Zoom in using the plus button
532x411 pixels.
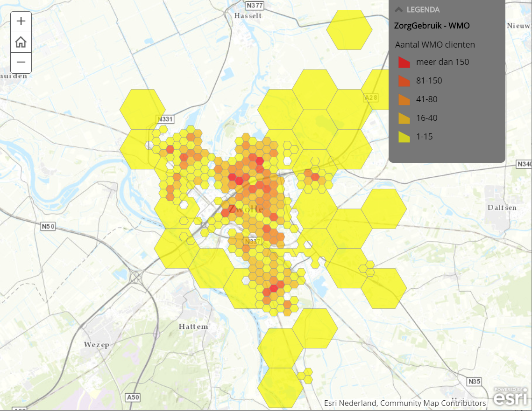tap(21, 21)
